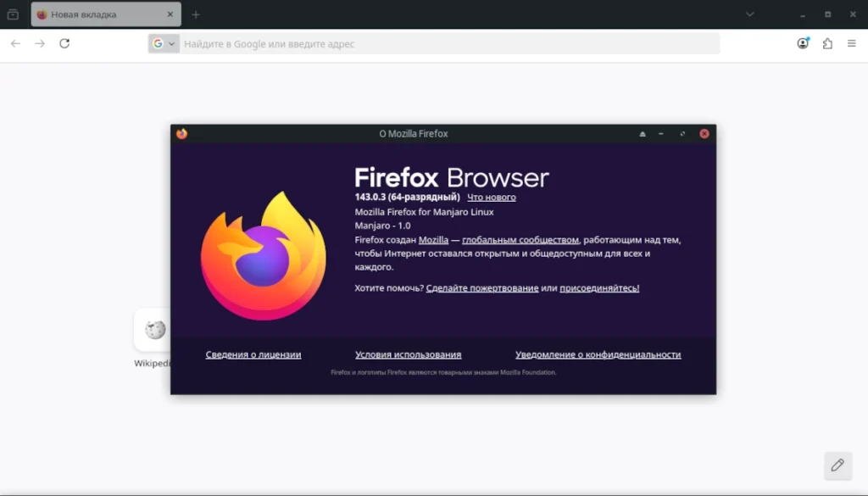
Task: Close the main Firefox browser window
Action: click(x=853, y=14)
